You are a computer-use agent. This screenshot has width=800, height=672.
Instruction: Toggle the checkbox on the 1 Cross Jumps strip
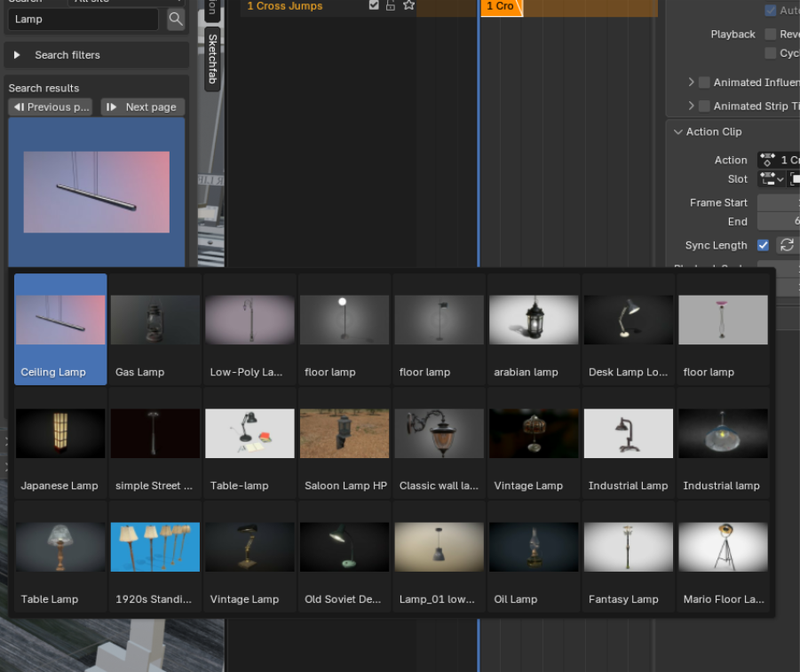(x=374, y=5)
